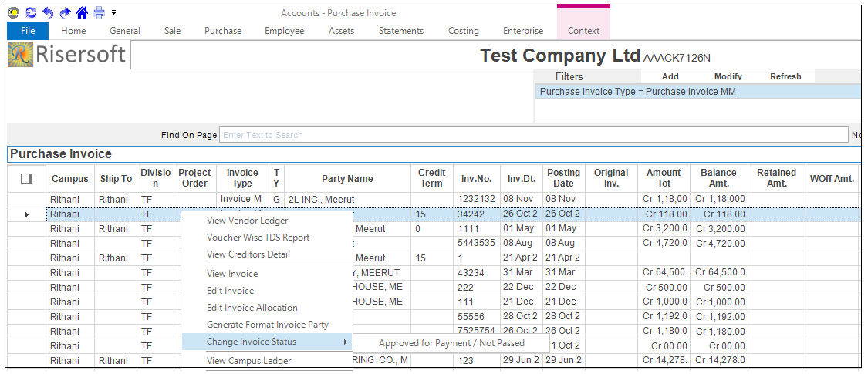The image size is (868, 374).
Task: Click the row selector arrow of selected row
Action: pos(27,214)
